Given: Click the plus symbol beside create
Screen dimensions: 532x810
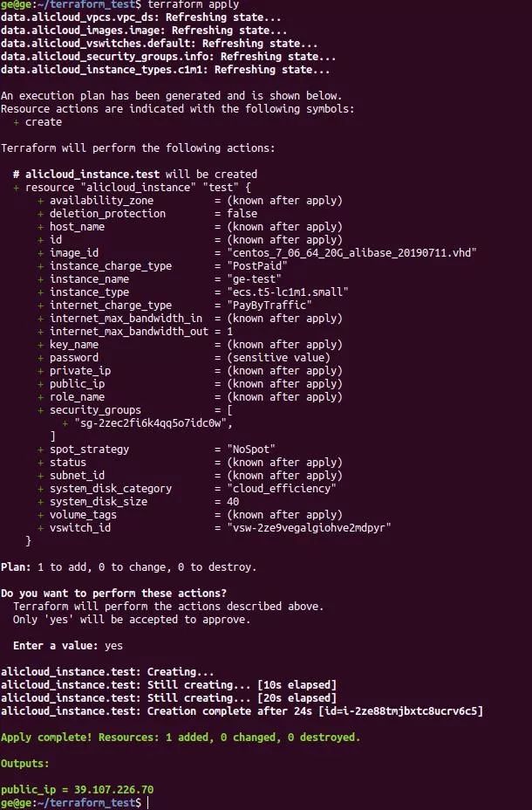Looking at the screenshot, I should point(17,122).
